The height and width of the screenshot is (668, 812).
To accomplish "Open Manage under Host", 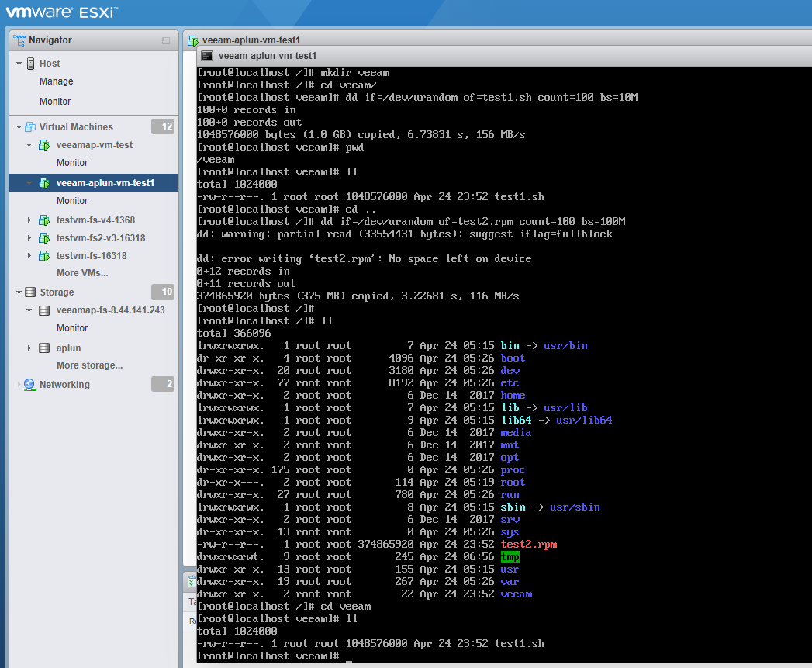I will [57, 81].
